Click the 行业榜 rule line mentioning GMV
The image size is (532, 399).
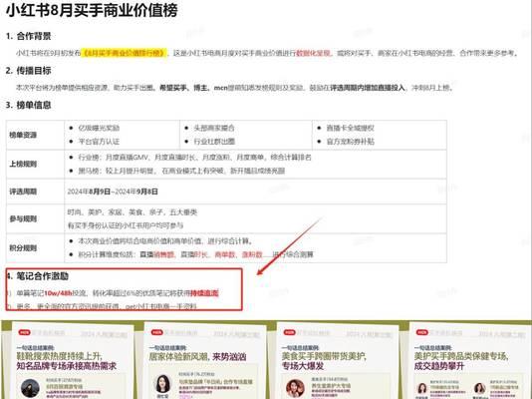pos(194,158)
